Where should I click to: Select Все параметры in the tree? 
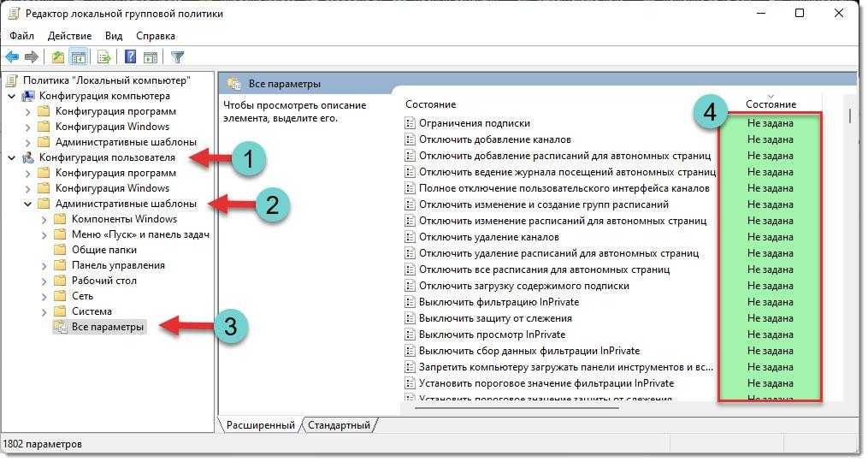coord(108,327)
